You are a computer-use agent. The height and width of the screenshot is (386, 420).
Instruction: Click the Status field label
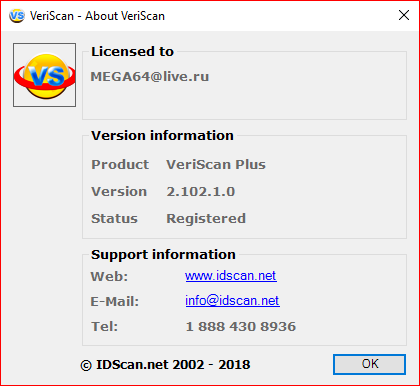tap(114, 219)
